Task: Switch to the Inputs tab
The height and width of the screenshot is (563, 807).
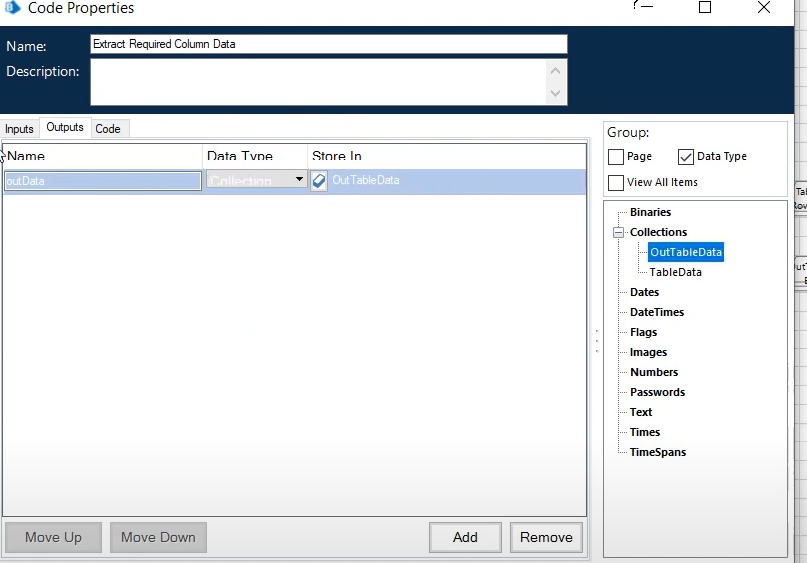Action: [x=19, y=129]
